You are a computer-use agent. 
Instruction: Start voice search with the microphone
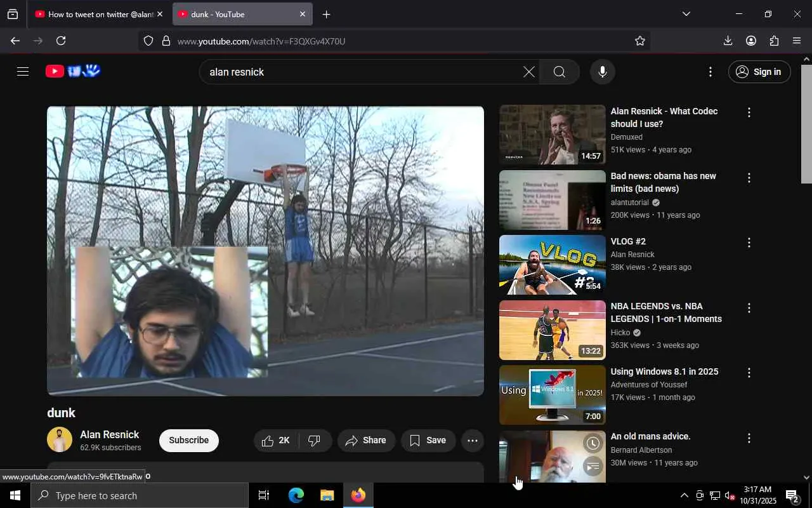click(x=603, y=72)
